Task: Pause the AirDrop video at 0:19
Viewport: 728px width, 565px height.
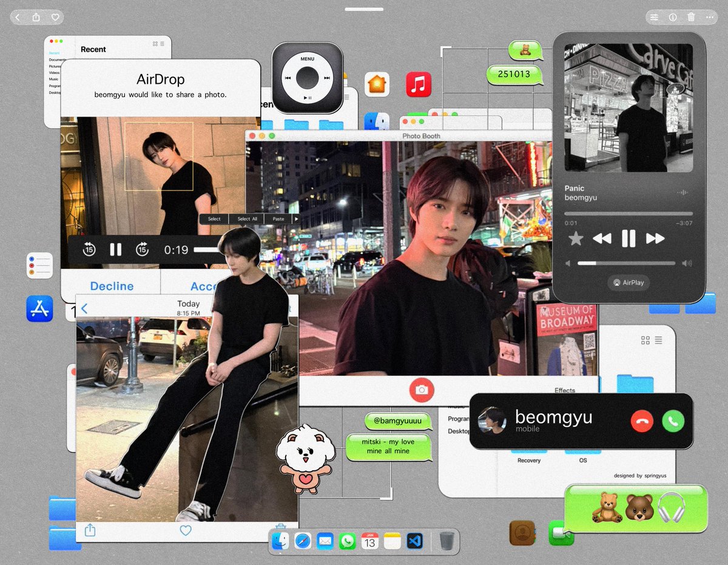Action: (x=115, y=249)
